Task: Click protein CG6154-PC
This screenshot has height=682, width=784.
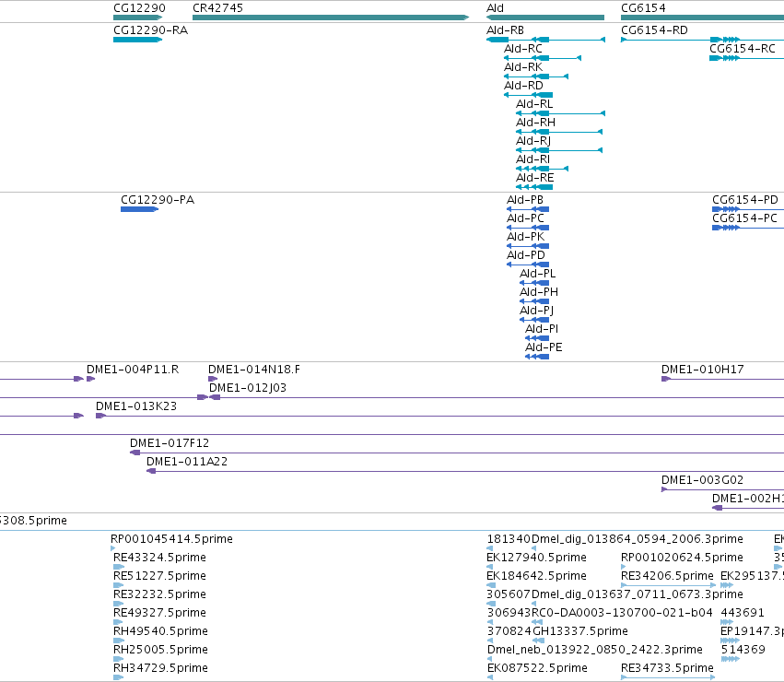Action: point(744,218)
